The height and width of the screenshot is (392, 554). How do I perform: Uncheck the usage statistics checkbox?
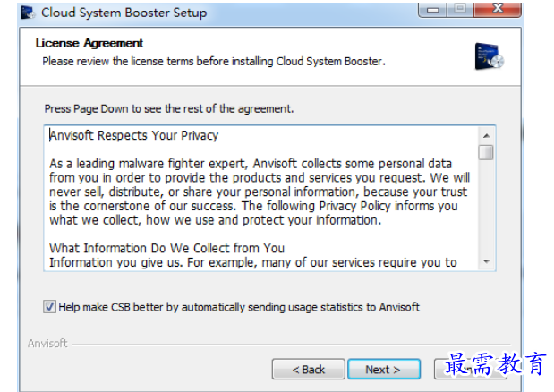(x=49, y=307)
